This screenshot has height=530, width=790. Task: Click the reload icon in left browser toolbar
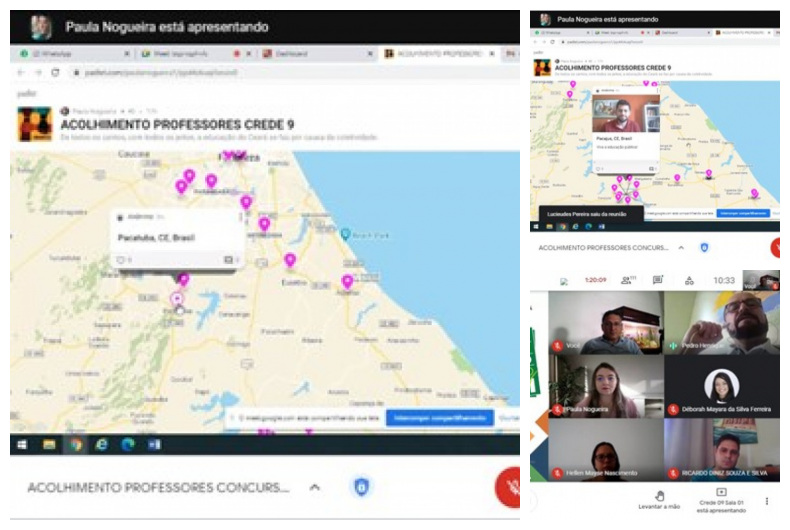55,72
